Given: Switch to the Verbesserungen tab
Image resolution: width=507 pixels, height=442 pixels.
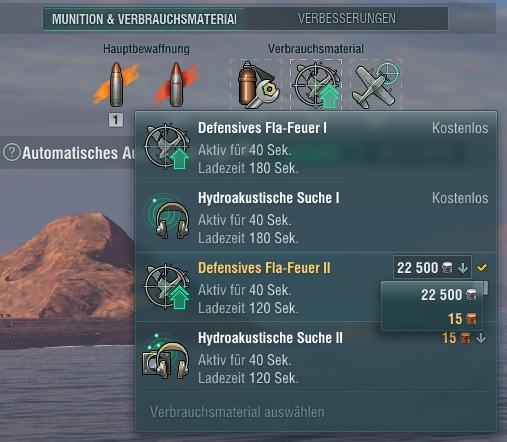Looking at the screenshot, I should (x=347, y=19).
